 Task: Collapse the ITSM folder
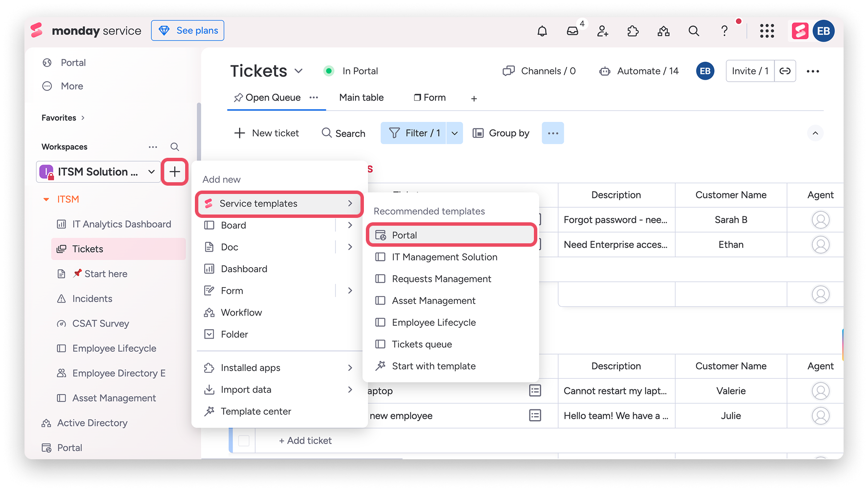coord(46,199)
